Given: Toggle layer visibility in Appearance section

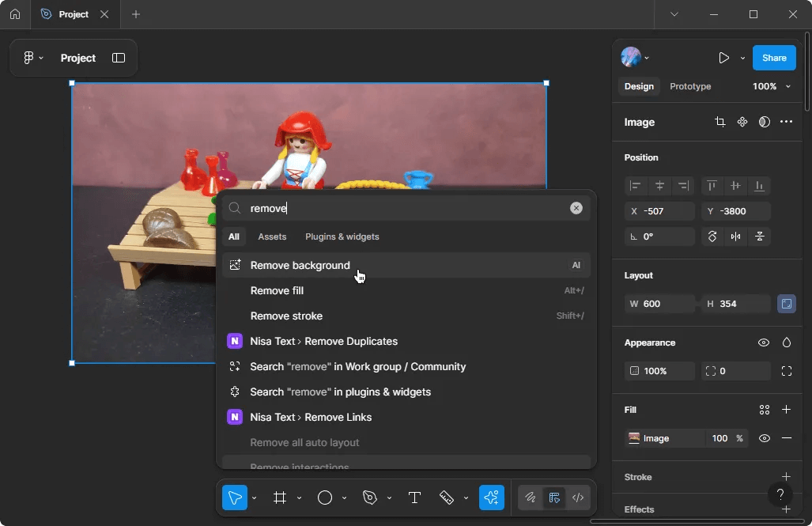Looking at the screenshot, I should pos(763,342).
